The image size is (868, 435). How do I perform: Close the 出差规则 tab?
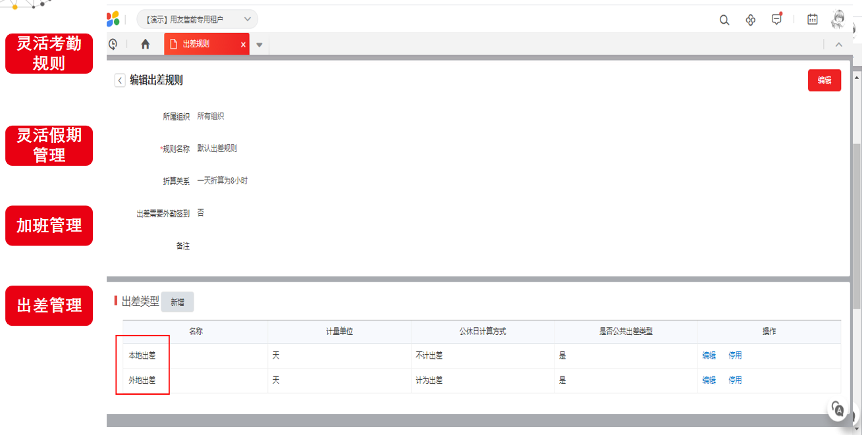click(x=243, y=45)
